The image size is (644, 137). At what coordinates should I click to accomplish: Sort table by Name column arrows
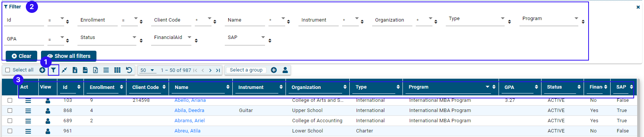click(228, 87)
